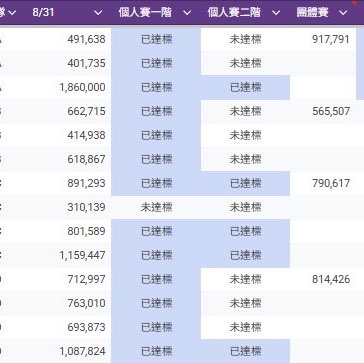This screenshot has width=364, height=363.
Task: Select 個人賽二階 未達標 in the 763,010 row
Action: click(x=245, y=303)
